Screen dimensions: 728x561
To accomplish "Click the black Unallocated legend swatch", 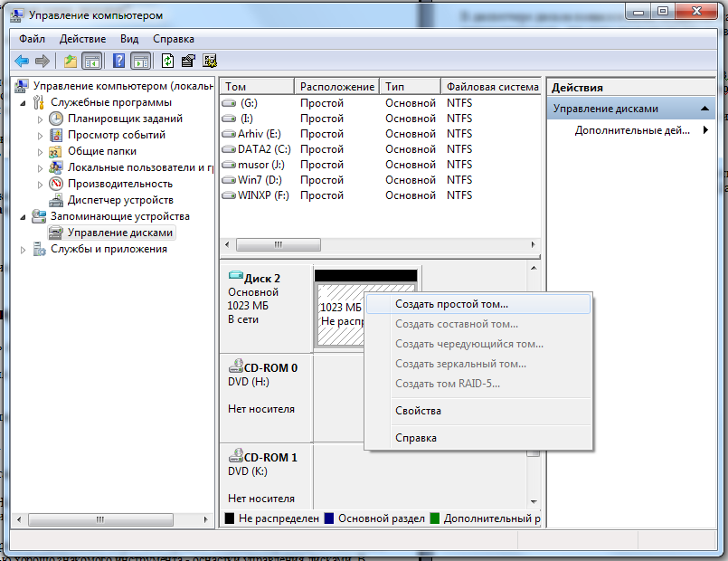I will point(230,518).
